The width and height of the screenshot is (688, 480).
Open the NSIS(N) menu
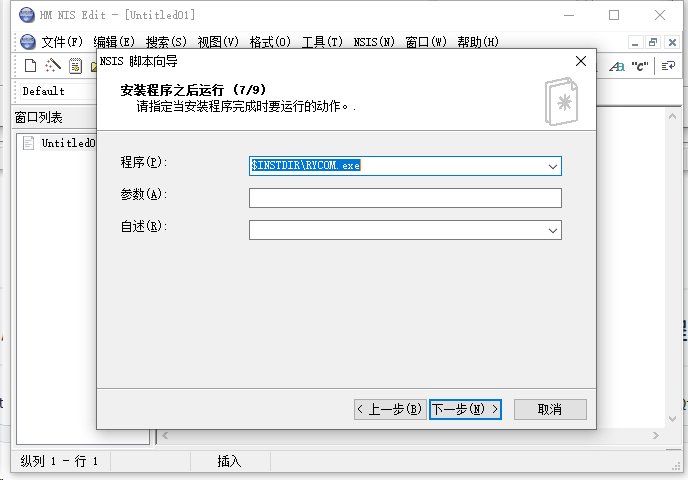click(374, 42)
